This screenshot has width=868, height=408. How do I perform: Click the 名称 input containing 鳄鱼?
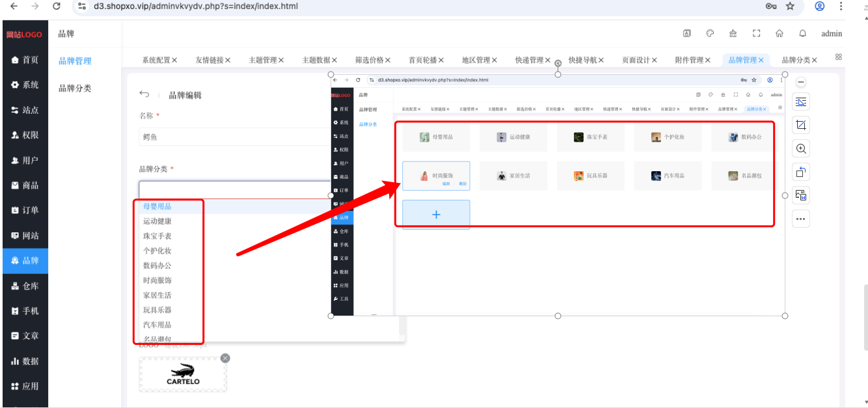[x=235, y=137]
